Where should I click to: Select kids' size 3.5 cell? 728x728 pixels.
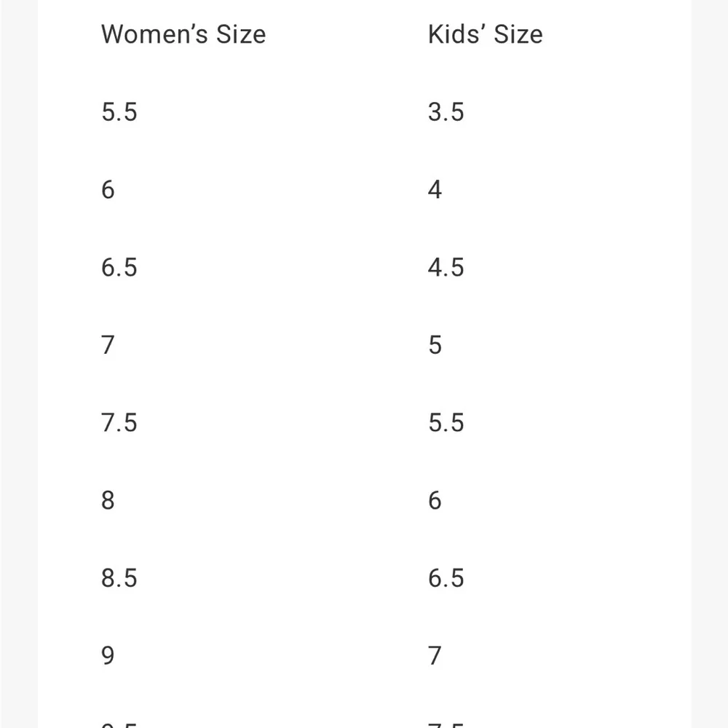(446, 112)
